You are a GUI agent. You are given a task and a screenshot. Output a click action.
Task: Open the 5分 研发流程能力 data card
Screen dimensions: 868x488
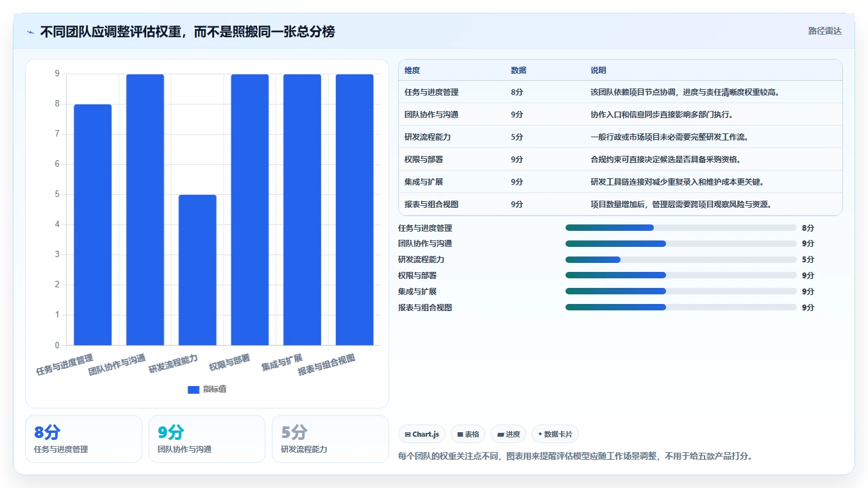(x=330, y=439)
